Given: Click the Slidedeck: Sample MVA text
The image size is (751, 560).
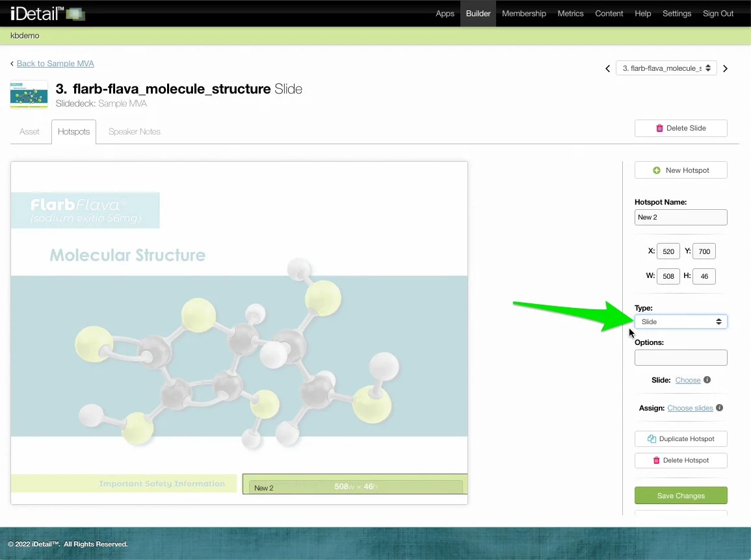Looking at the screenshot, I should (101, 103).
